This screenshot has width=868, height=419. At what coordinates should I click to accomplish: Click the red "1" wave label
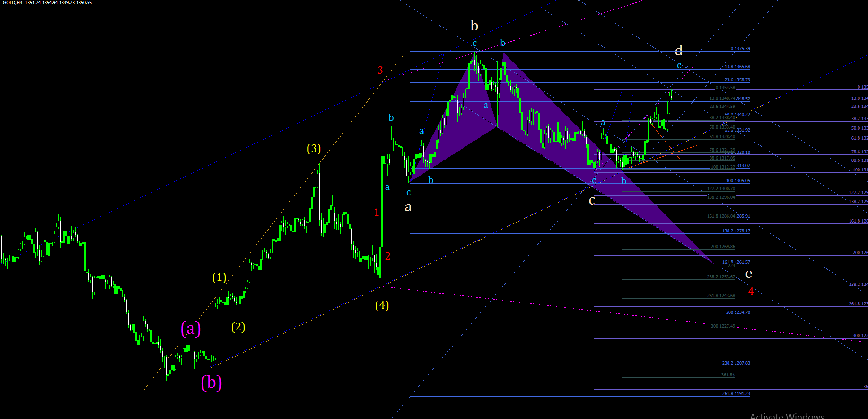(x=377, y=213)
